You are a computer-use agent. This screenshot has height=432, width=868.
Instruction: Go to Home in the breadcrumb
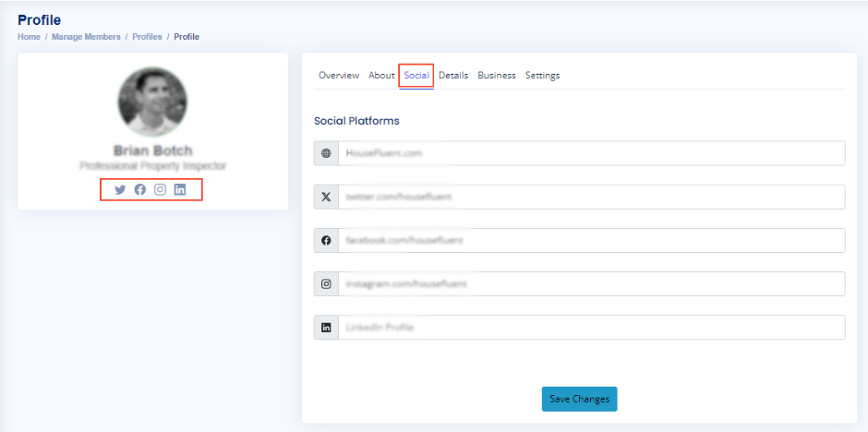(29, 37)
